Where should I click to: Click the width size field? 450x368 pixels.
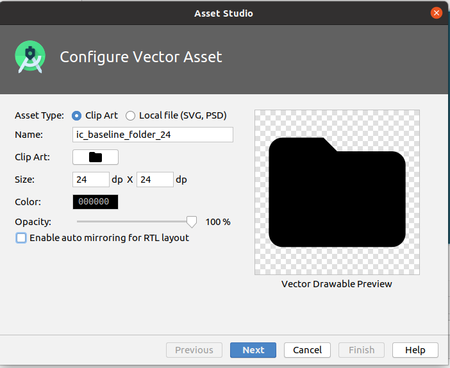91,180
